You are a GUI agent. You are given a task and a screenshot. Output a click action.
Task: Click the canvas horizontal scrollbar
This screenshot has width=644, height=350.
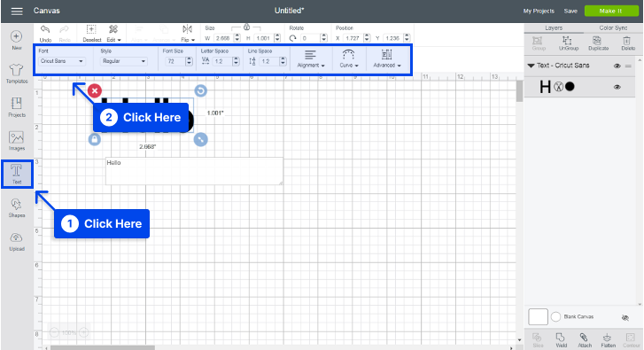(x=103, y=347)
